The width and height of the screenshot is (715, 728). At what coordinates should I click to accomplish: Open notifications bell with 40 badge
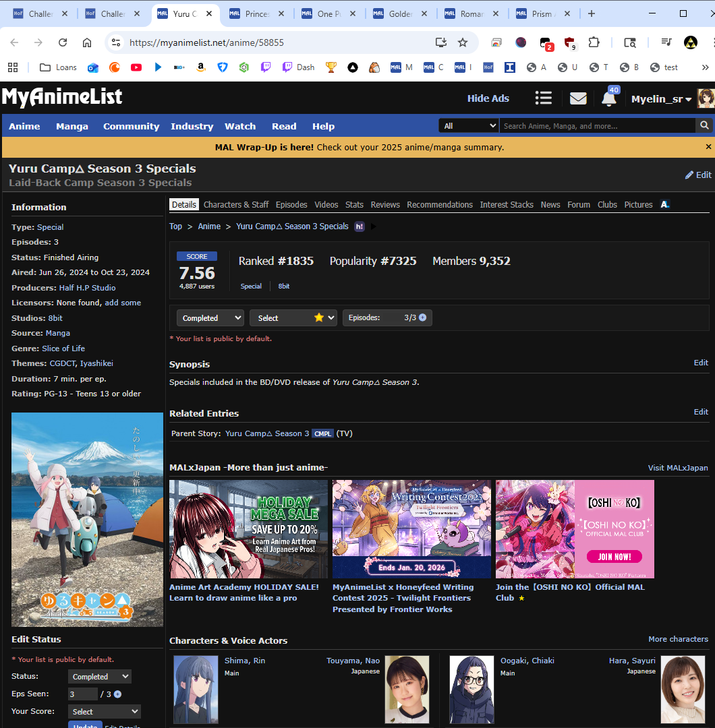[609, 98]
